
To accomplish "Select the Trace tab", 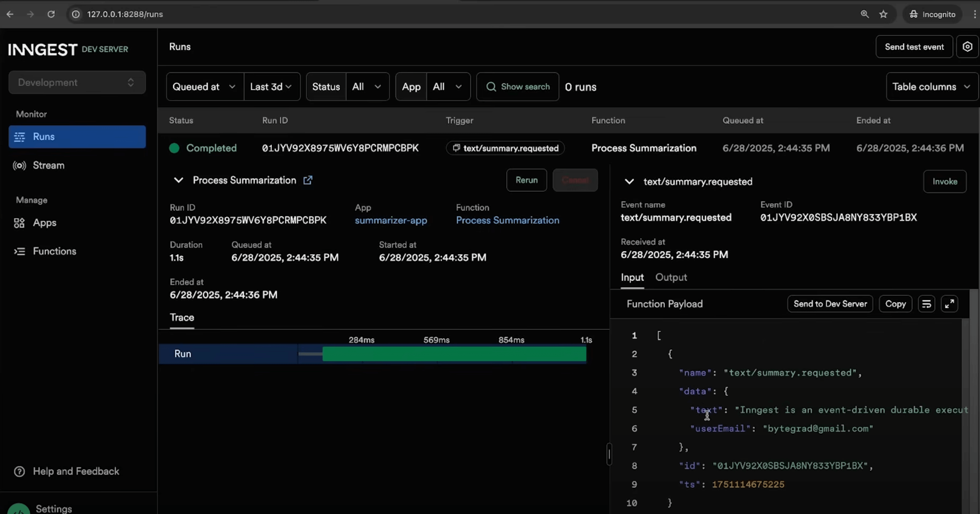I will [x=182, y=317].
